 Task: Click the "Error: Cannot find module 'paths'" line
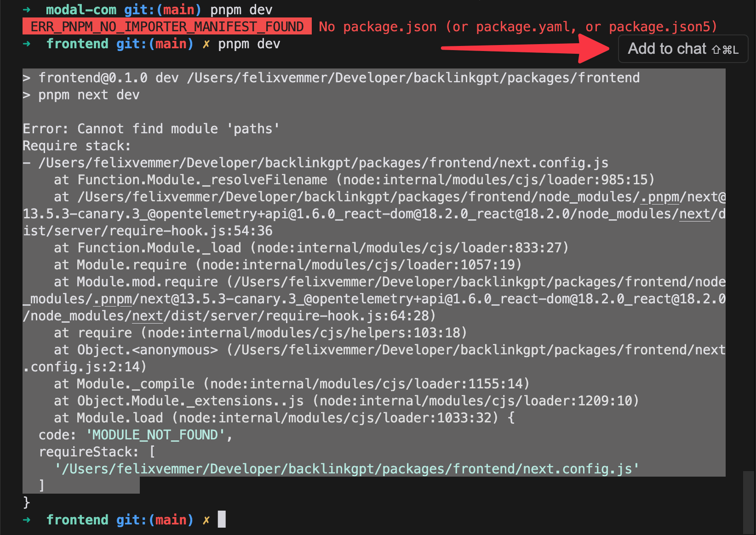coord(151,129)
